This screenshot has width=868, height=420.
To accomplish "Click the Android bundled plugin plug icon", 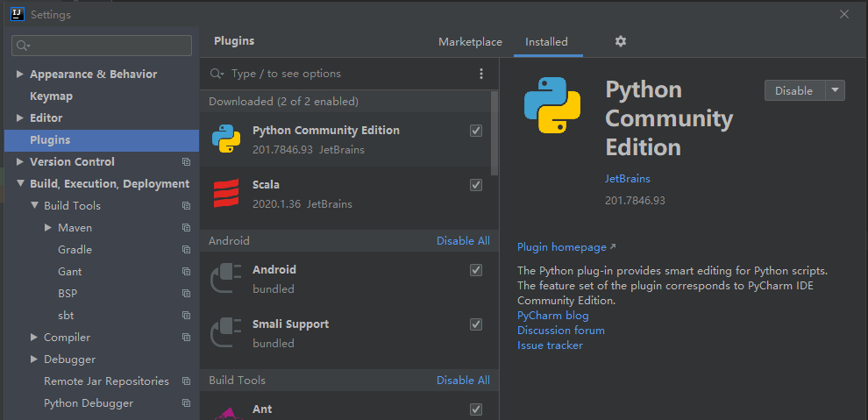I will [226, 279].
